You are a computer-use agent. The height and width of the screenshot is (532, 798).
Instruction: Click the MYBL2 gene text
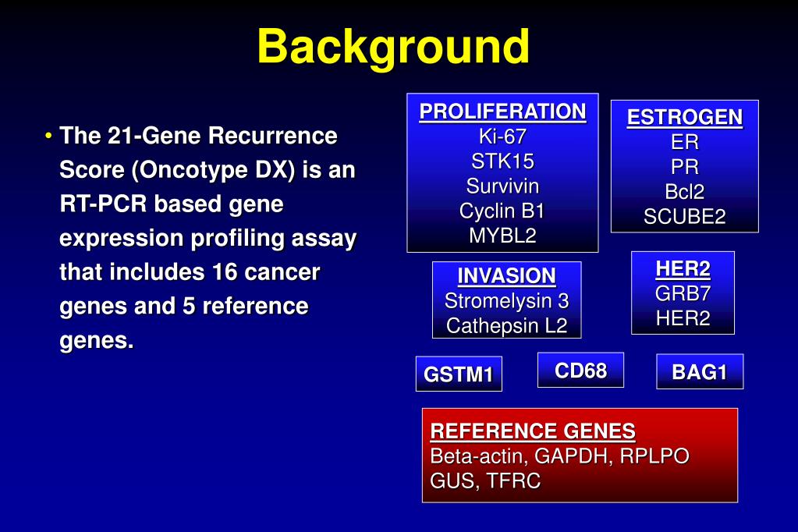pyautogui.click(x=503, y=236)
